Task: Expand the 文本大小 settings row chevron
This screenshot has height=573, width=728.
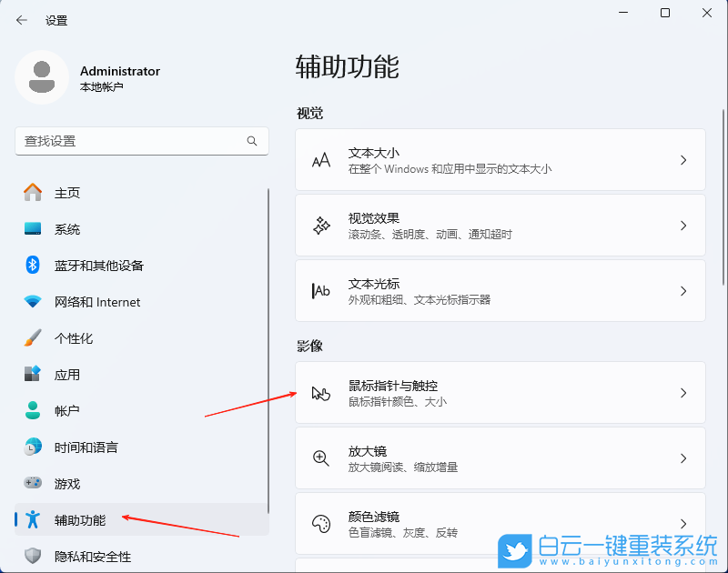Action: (x=683, y=160)
